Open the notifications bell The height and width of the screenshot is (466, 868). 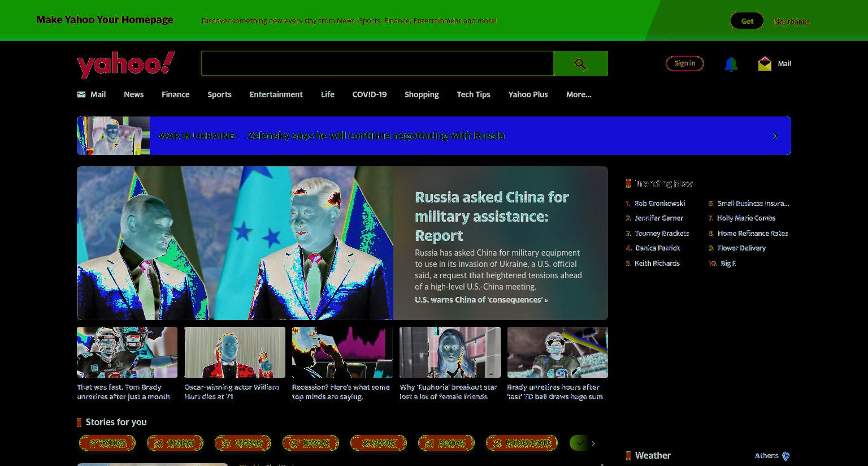(x=731, y=64)
